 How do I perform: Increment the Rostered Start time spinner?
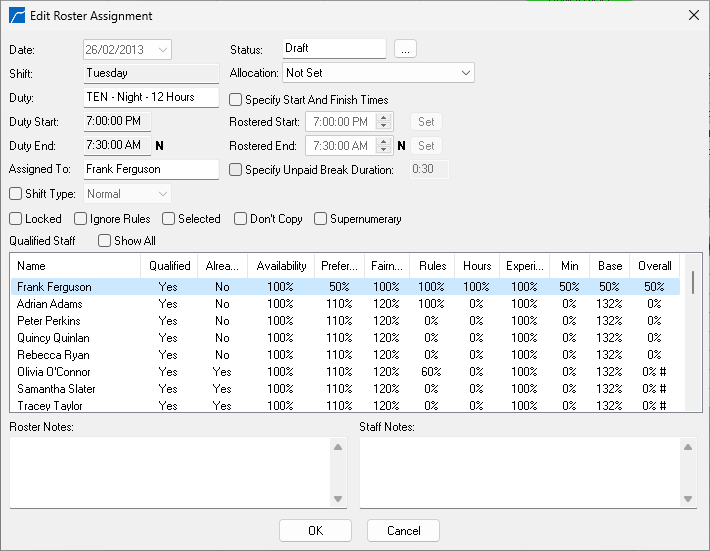pos(385,118)
